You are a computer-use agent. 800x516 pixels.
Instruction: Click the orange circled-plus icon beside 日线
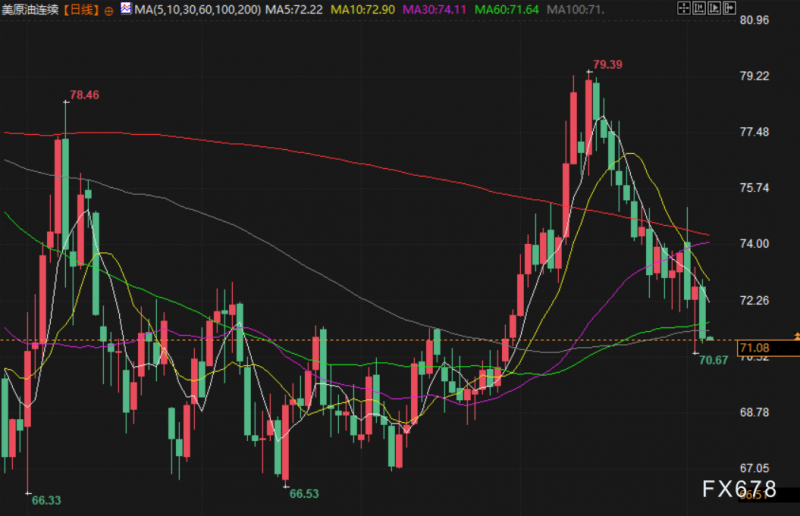(x=109, y=11)
